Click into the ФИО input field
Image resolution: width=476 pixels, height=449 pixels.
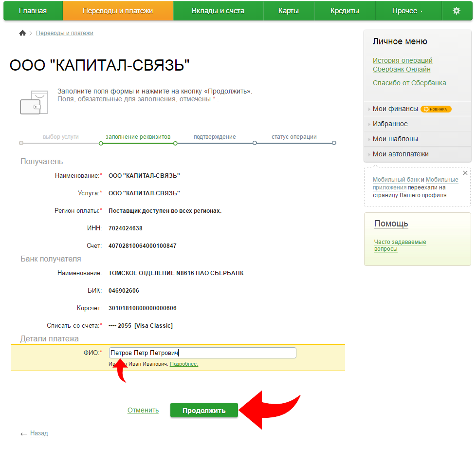click(x=202, y=353)
